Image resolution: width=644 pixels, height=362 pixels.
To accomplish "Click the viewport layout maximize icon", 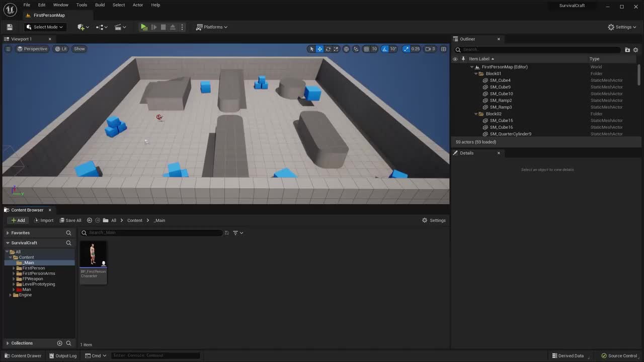I will coord(443,49).
